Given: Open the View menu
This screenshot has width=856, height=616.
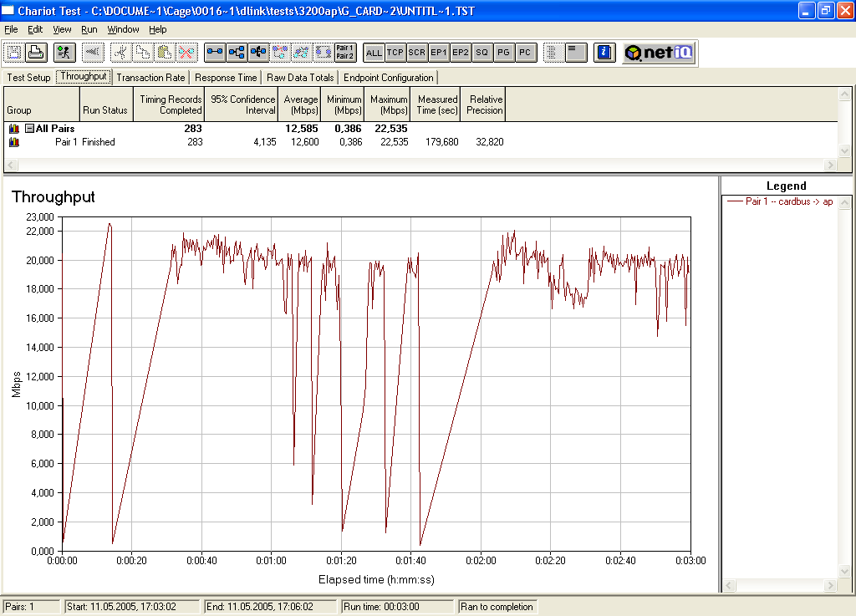Looking at the screenshot, I should 62,29.
